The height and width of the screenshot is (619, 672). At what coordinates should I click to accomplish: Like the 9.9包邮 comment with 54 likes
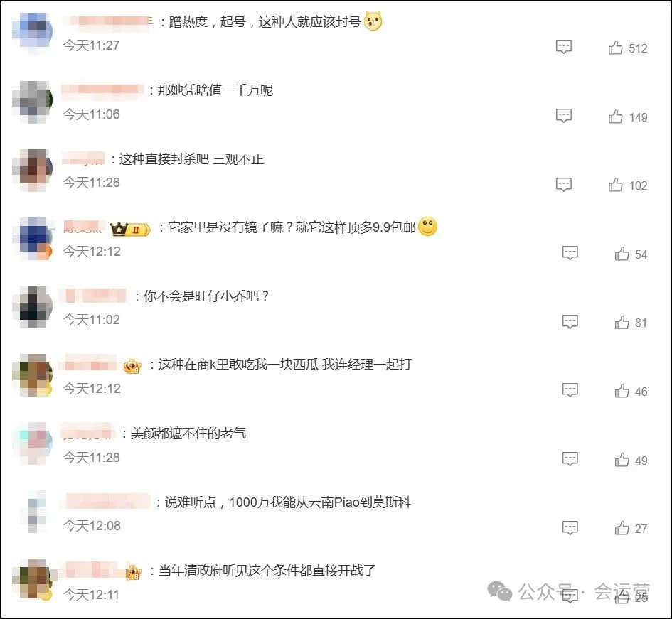(622, 254)
